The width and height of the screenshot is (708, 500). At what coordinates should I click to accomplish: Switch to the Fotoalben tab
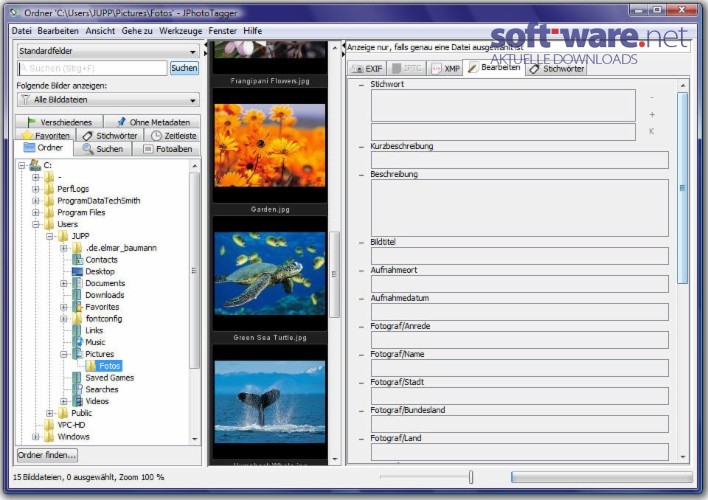coord(167,149)
